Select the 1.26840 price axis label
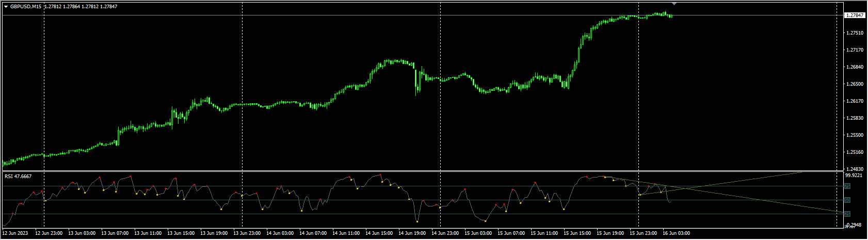 [x=855, y=67]
